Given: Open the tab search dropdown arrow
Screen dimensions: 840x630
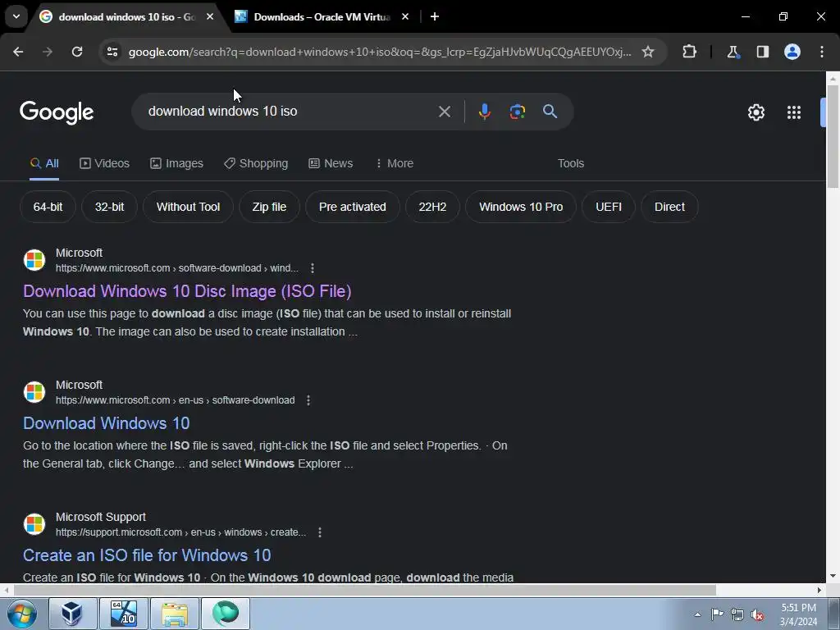Looking at the screenshot, I should 16,16.
